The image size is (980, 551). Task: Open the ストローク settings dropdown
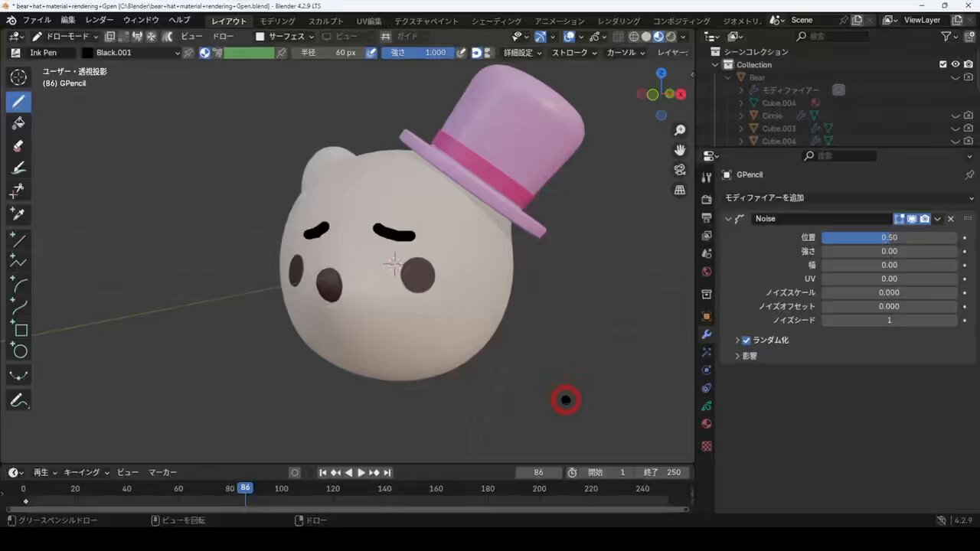pyautogui.click(x=574, y=53)
